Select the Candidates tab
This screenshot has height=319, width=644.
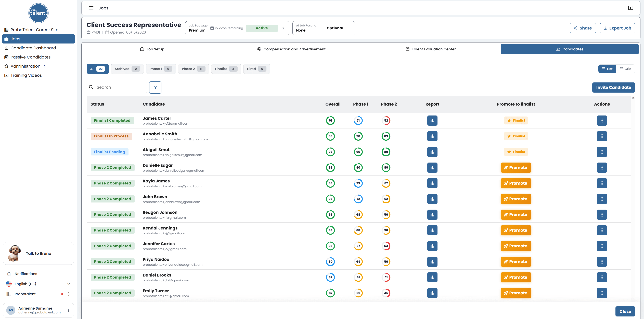click(570, 49)
